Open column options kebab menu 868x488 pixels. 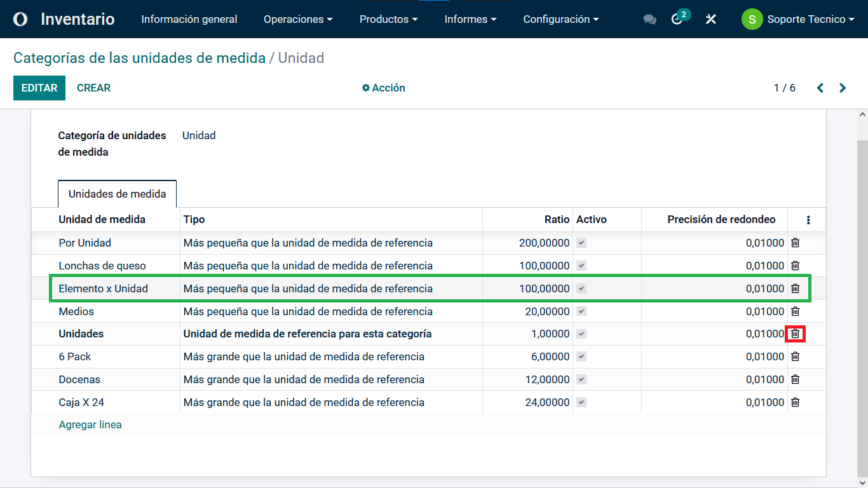click(x=808, y=220)
